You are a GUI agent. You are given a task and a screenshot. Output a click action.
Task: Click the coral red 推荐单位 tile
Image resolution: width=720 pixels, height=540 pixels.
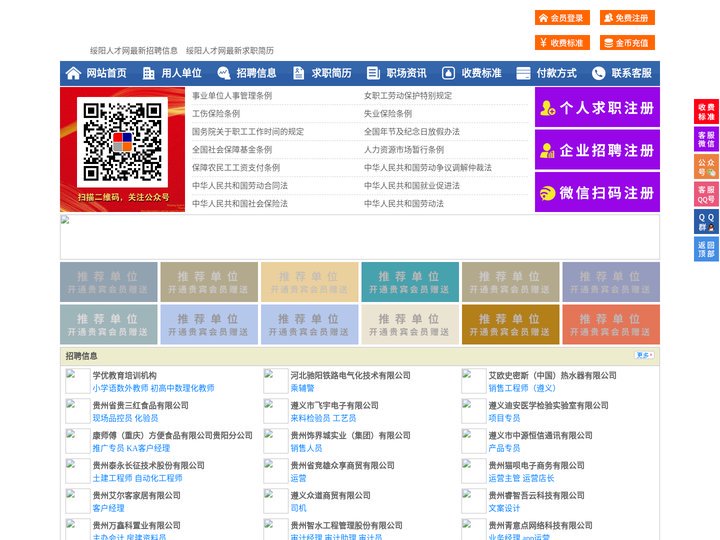[611, 324]
